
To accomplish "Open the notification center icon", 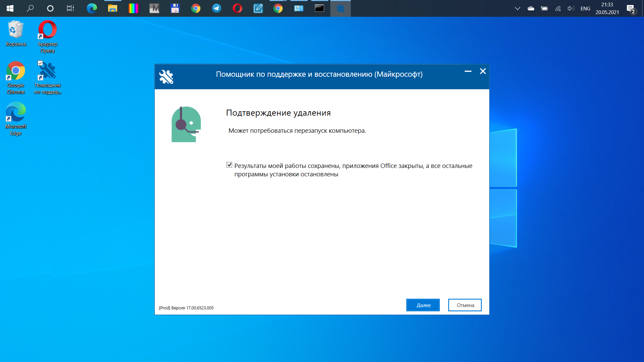I will pos(631,8).
